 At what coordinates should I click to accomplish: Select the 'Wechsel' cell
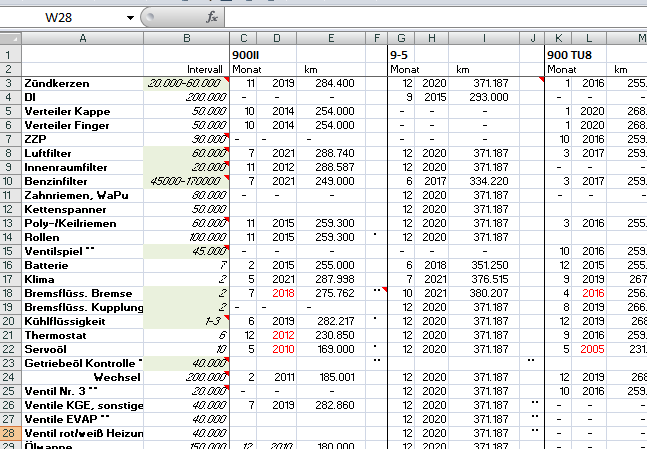point(83,378)
